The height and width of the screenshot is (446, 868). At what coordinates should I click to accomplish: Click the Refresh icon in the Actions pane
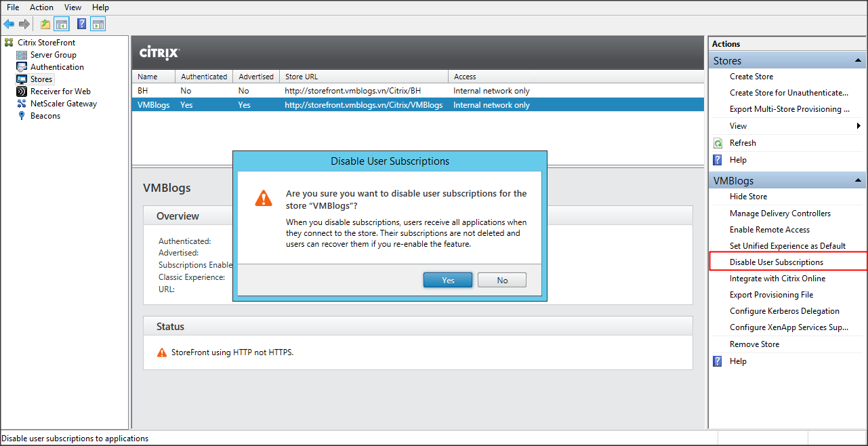(x=718, y=143)
